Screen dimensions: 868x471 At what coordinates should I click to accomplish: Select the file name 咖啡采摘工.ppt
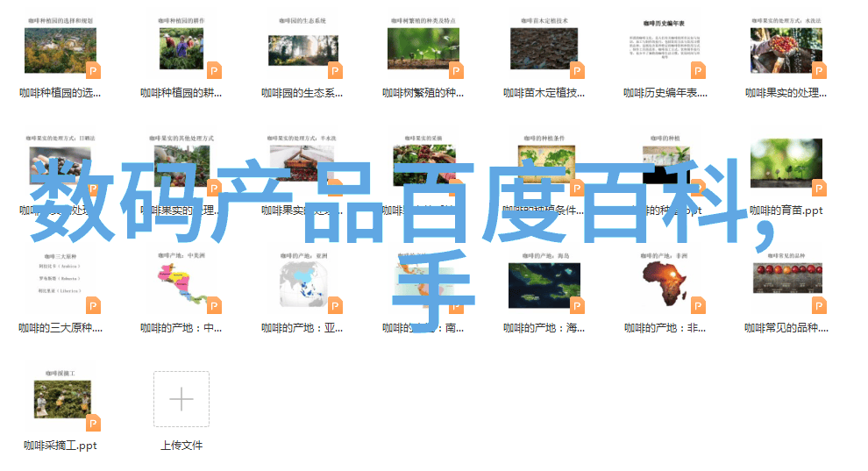tap(60, 446)
